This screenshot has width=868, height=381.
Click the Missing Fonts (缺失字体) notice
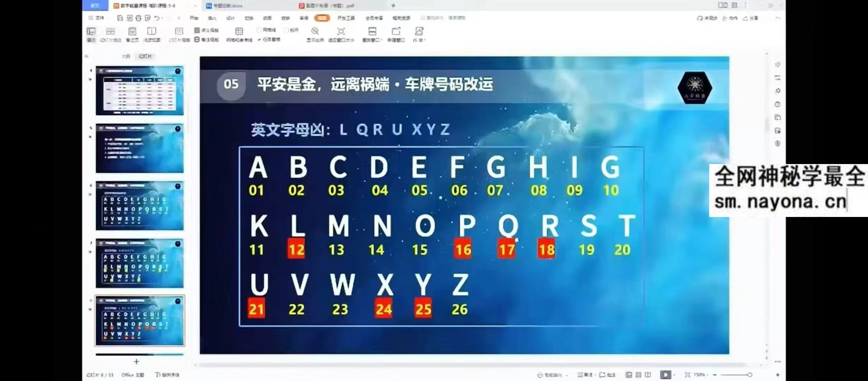(x=167, y=375)
